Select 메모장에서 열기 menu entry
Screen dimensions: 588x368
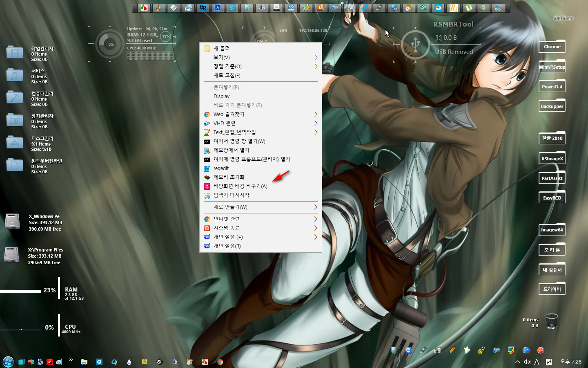coord(261,150)
